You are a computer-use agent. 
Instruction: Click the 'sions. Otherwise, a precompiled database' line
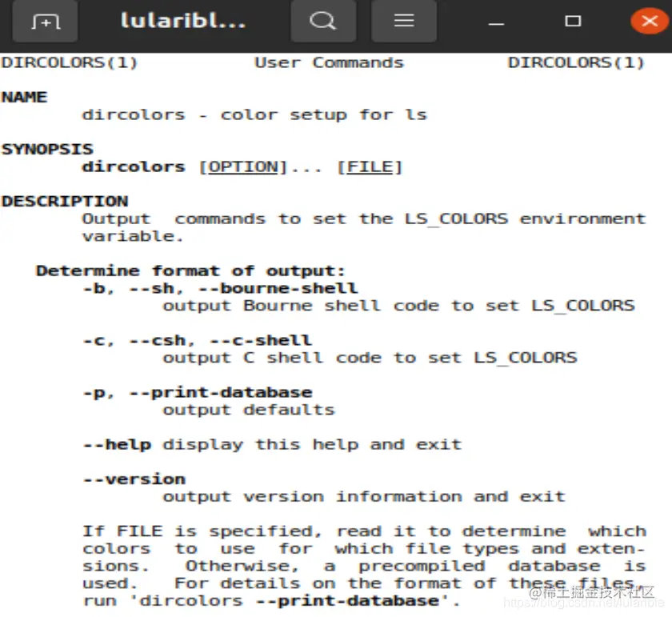tap(364, 566)
